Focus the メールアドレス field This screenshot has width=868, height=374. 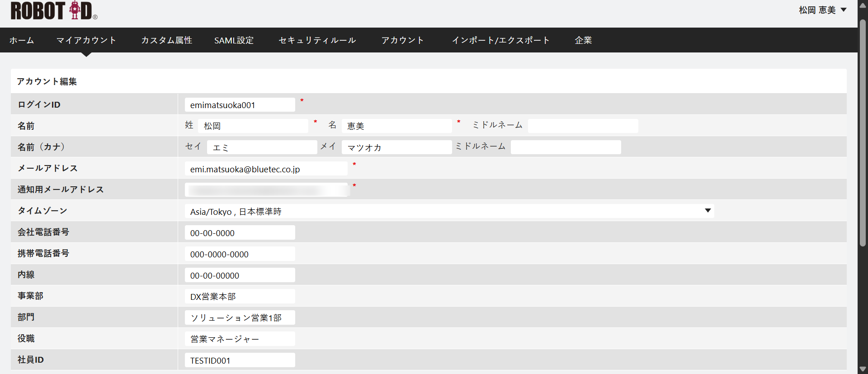tap(266, 169)
